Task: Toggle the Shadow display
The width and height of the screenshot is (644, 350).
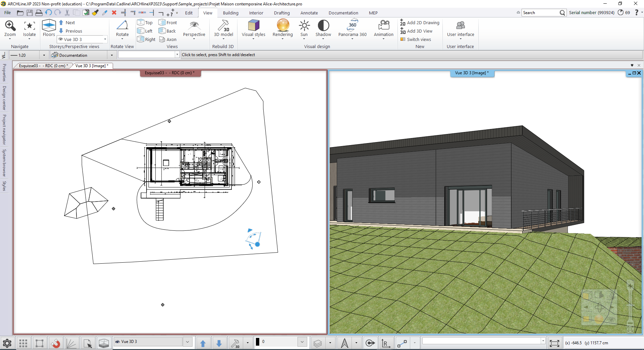Action: pyautogui.click(x=323, y=26)
